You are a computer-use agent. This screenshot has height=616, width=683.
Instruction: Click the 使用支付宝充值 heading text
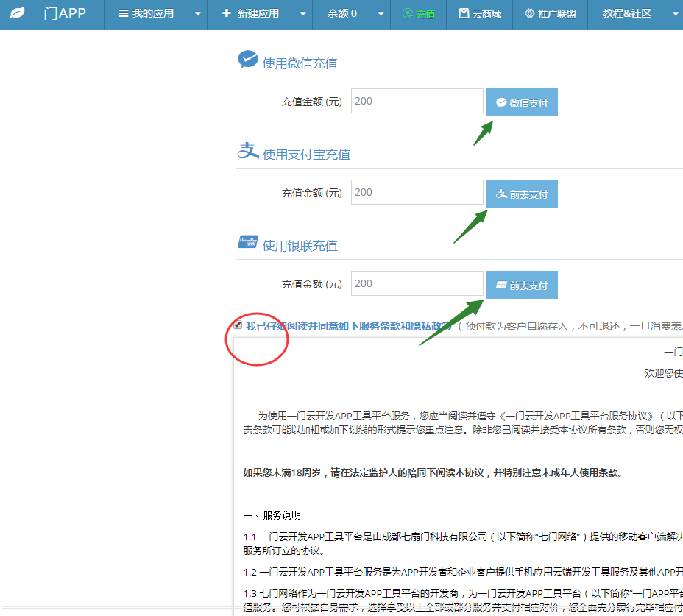click(306, 155)
